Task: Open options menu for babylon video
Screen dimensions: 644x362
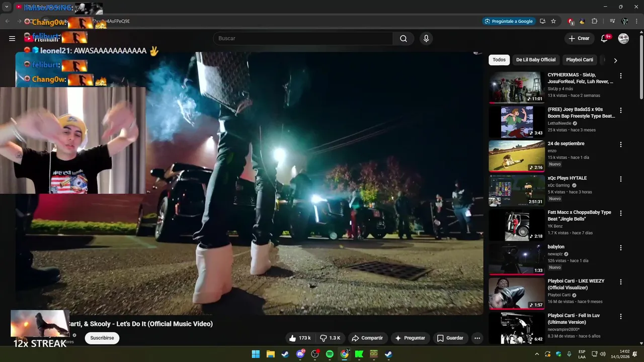Action: coord(620,247)
